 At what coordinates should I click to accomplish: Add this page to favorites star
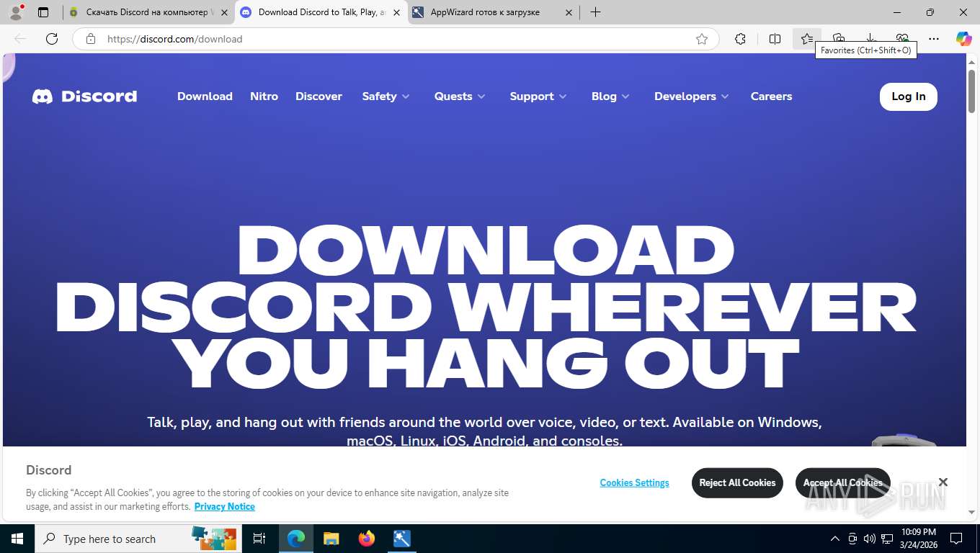702,39
